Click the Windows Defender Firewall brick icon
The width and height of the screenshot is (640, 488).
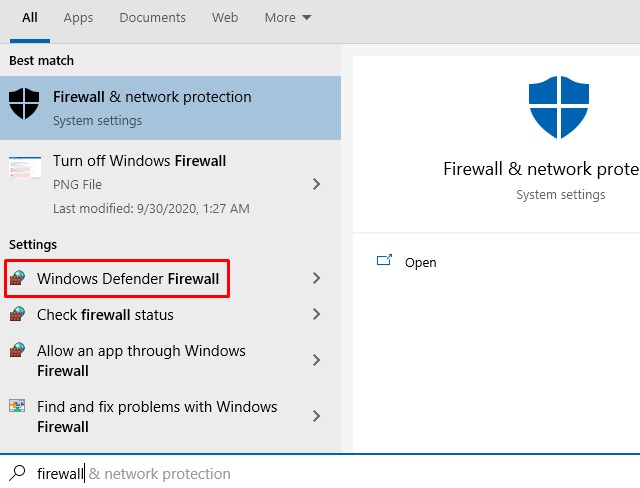(x=17, y=278)
